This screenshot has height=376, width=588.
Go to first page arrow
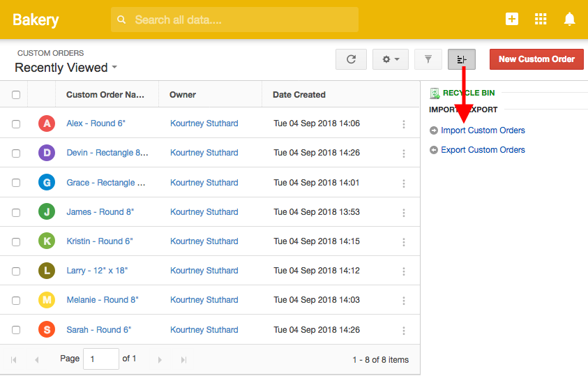pyautogui.click(x=14, y=360)
